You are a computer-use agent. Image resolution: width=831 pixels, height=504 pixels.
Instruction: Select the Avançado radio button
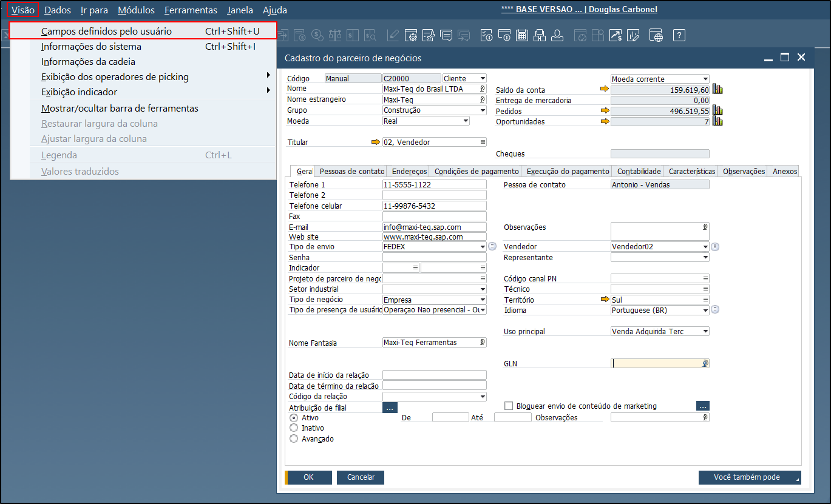coord(294,438)
